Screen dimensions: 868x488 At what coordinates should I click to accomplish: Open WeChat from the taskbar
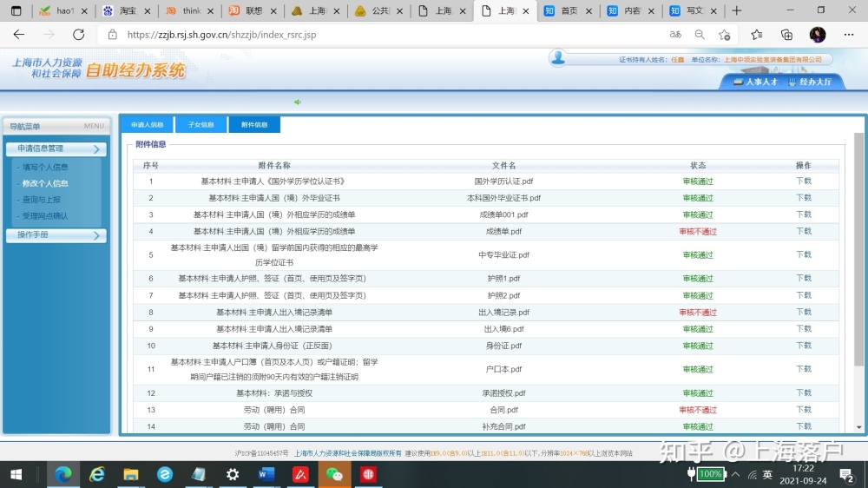334,474
